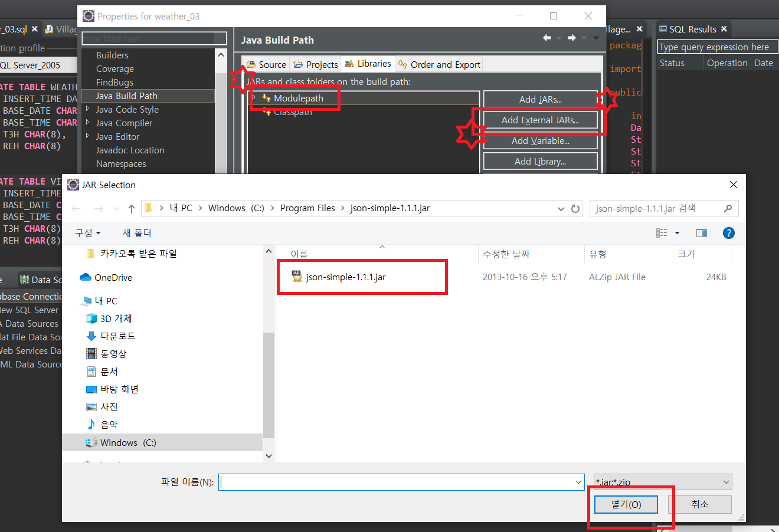The image size is (779, 532).
Task: Open the 바탕 화면 folder
Action: tap(113, 389)
